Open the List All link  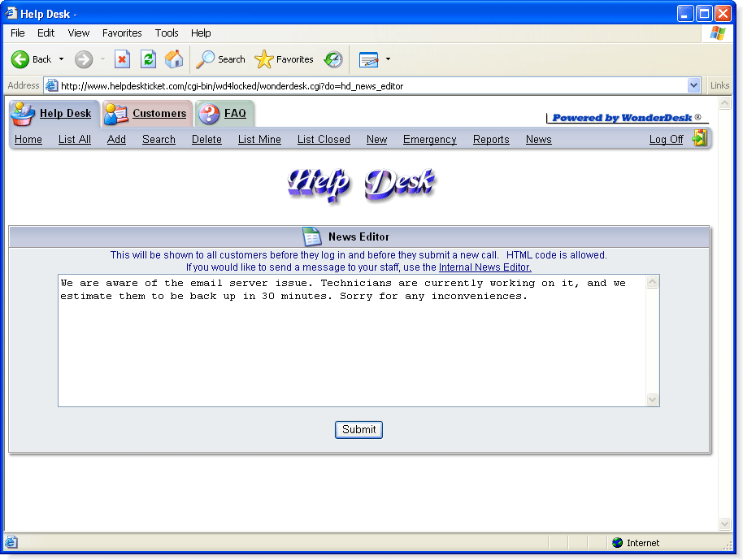tap(75, 139)
